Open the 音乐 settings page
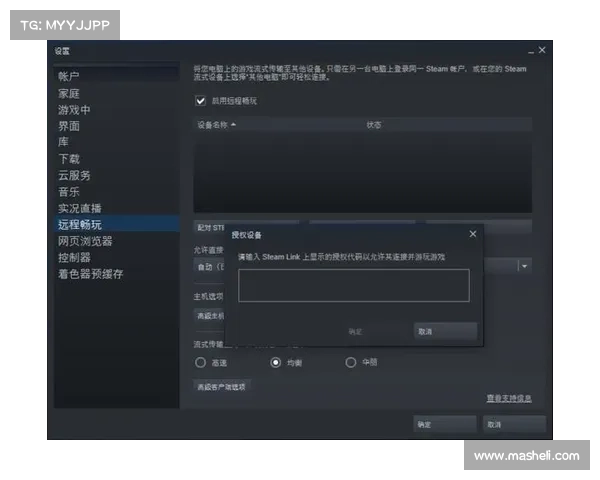This screenshot has width=600, height=480. coord(116,191)
